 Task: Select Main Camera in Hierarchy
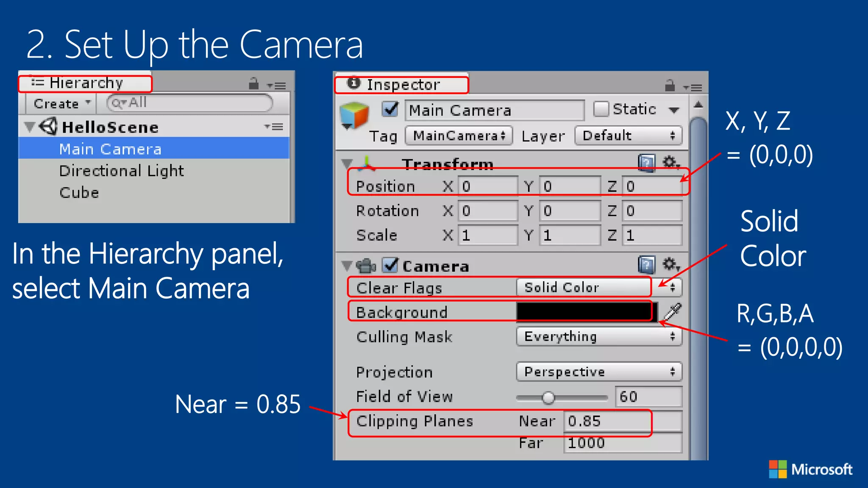pos(154,148)
